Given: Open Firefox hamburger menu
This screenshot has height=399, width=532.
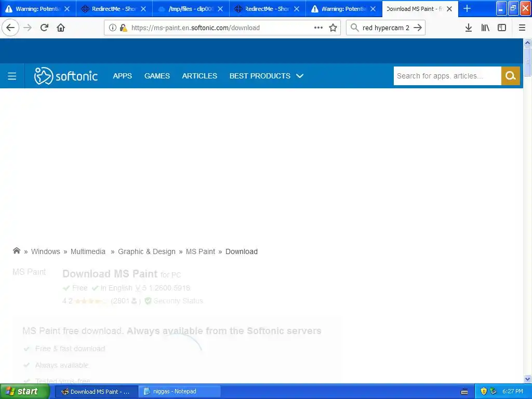Looking at the screenshot, I should coord(522,28).
